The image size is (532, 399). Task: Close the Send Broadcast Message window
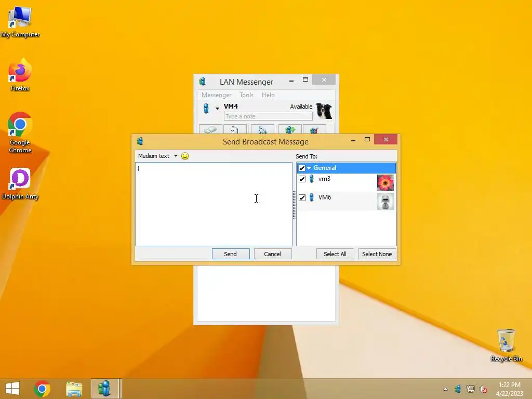click(x=386, y=139)
